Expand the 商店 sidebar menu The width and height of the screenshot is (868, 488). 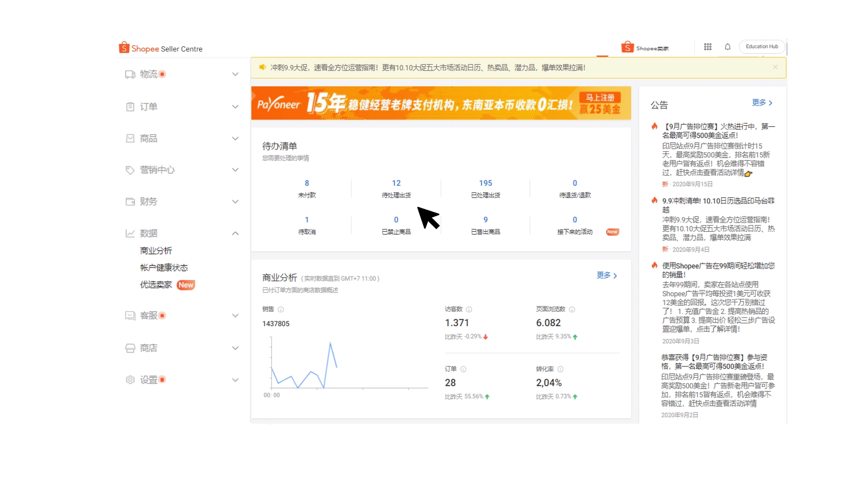tap(236, 348)
